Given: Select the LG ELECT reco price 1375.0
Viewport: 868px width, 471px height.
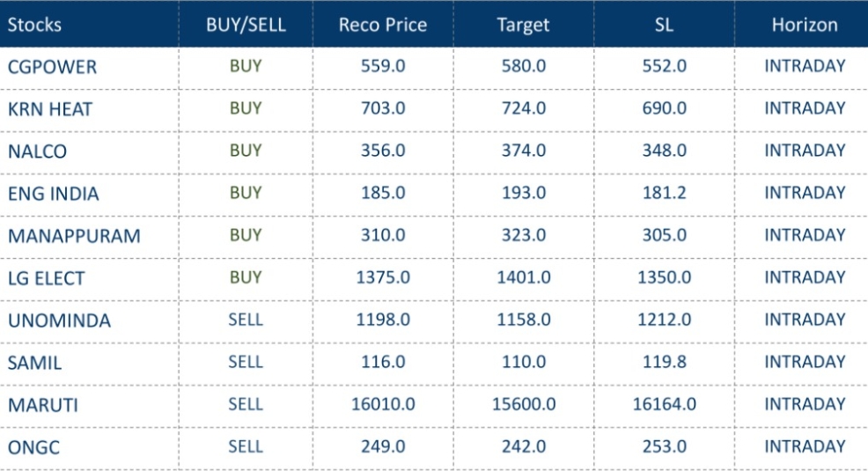Looking at the screenshot, I should click(x=383, y=277).
